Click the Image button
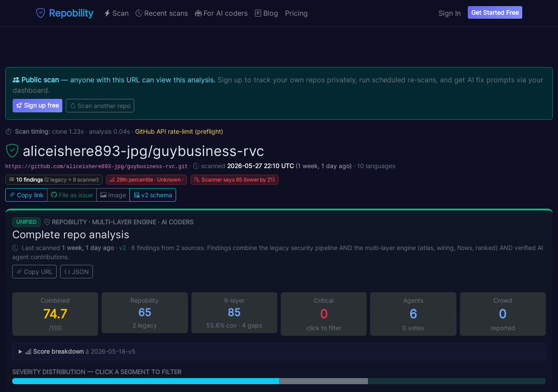The width and height of the screenshot is (558, 392). click(113, 195)
